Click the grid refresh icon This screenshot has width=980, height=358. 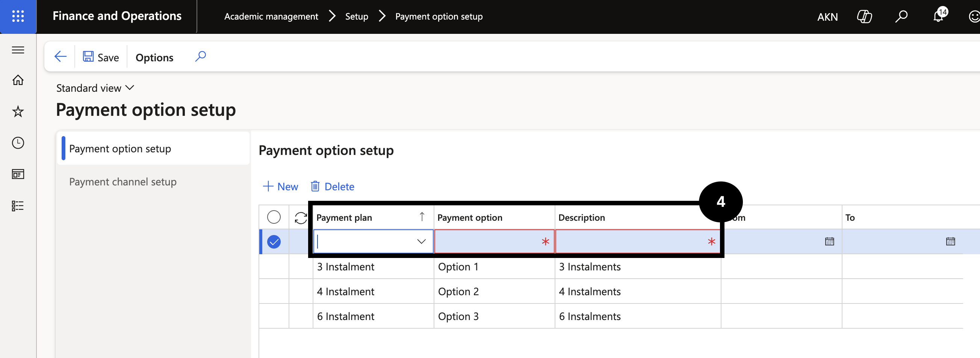tap(301, 217)
